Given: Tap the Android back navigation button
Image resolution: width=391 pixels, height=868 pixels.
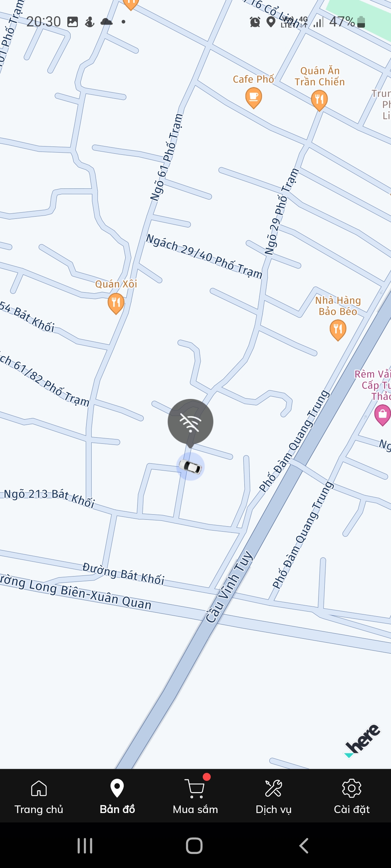Looking at the screenshot, I should (304, 846).
